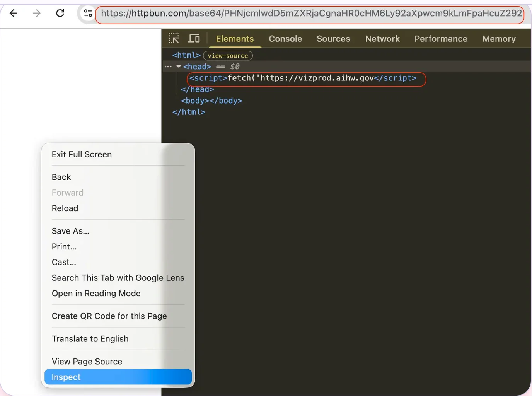Select the closing /head tag row
The image size is (532, 396).
pyautogui.click(x=197, y=89)
